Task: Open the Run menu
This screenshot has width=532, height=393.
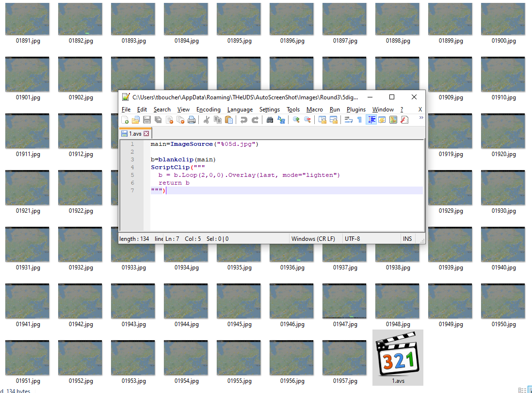Action: point(335,110)
